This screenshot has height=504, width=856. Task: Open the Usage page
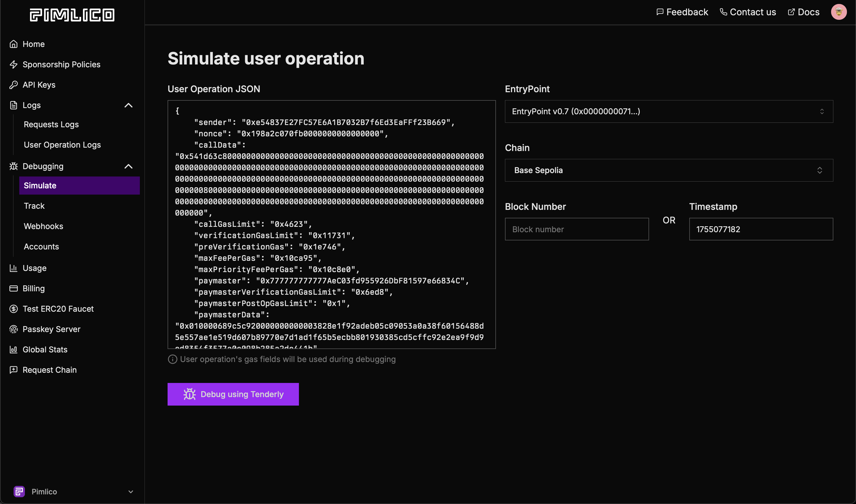(x=34, y=268)
